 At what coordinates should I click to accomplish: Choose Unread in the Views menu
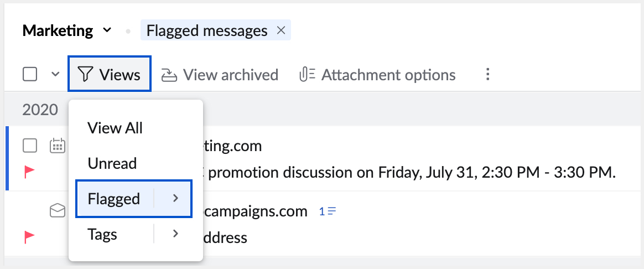[x=112, y=163]
